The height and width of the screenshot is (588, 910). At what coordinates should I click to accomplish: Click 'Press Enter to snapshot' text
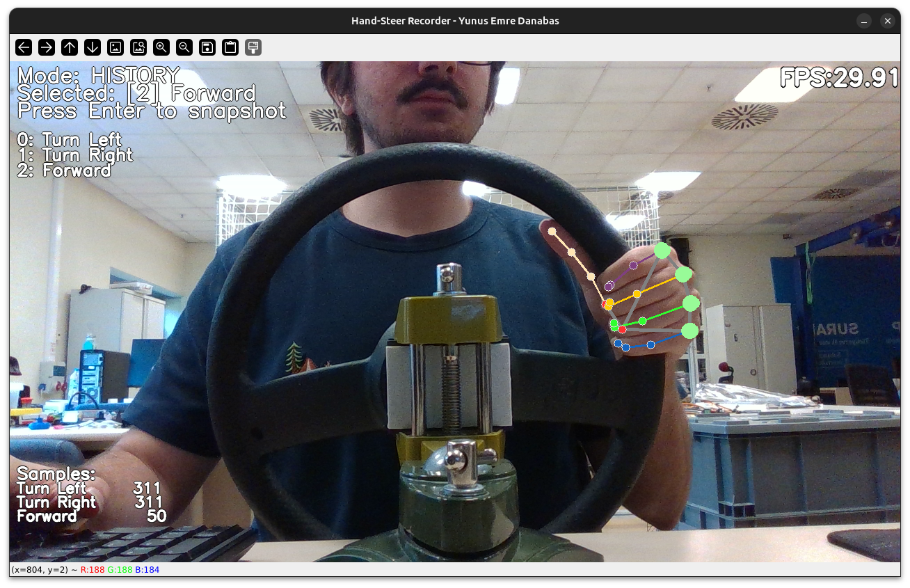[x=152, y=111]
